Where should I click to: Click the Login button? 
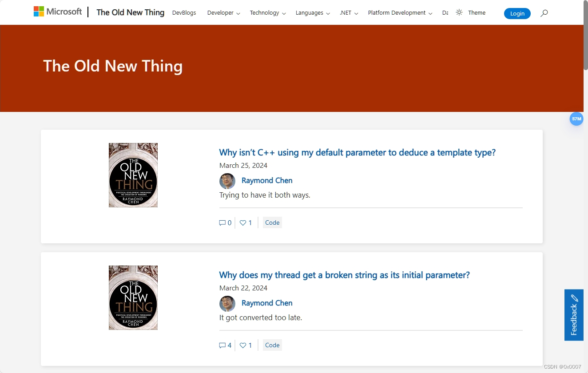pyautogui.click(x=516, y=13)
